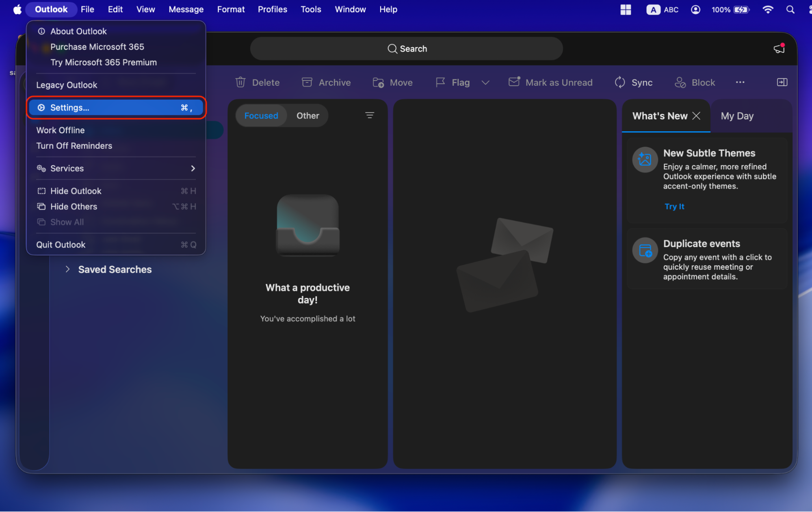Choose Settings… from the Outlook menu
The image size is (812, 512).
click(x=116, y=107)
